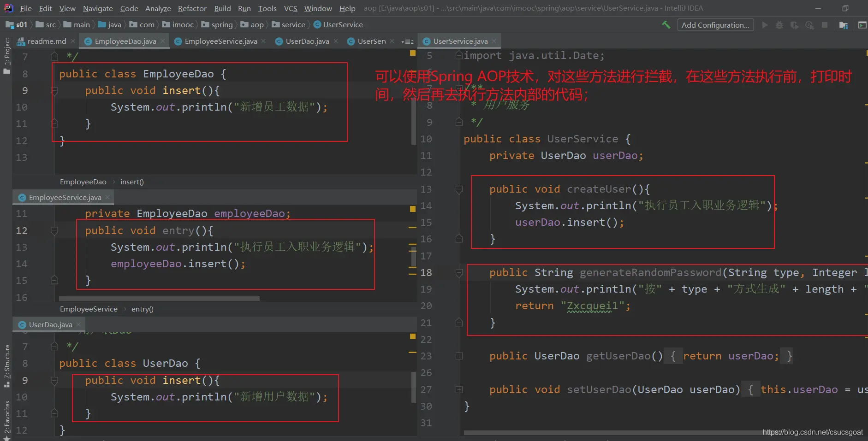The width and height of the screenshot is (868, 441).
Task: Open the Refactor menu
Action: coord(192,8)
